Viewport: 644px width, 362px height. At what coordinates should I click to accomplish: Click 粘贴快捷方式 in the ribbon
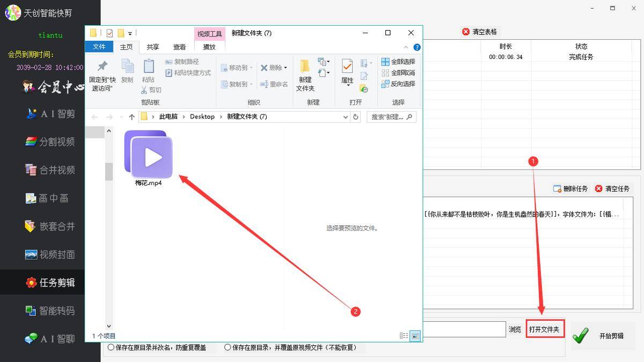[188, 73]
